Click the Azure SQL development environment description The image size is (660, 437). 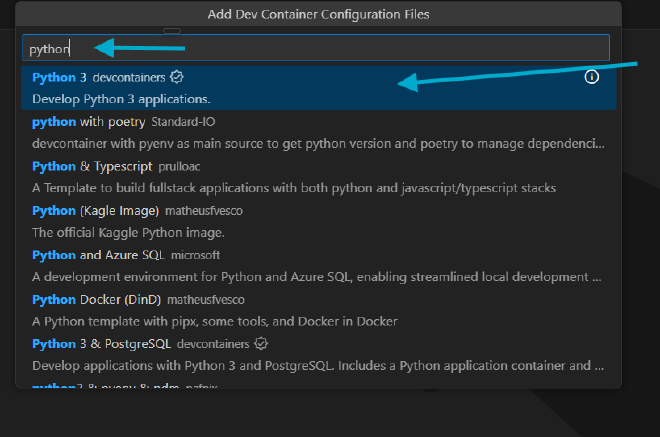coord(317,277)
